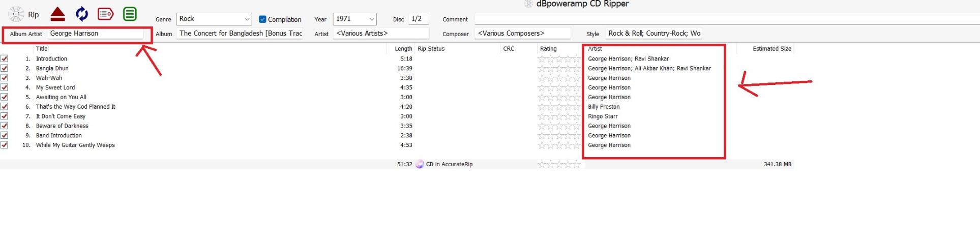Image resolution: width=980 pixels, height=242 pixels.
Task: Open the Year dropdown showing 1971
Action: point(371,19)
